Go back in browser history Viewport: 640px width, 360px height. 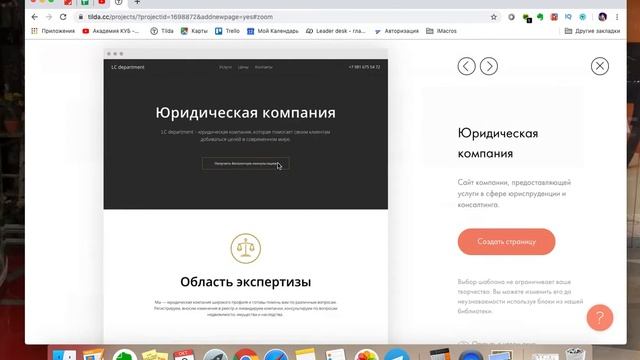(x=35, y=17)
